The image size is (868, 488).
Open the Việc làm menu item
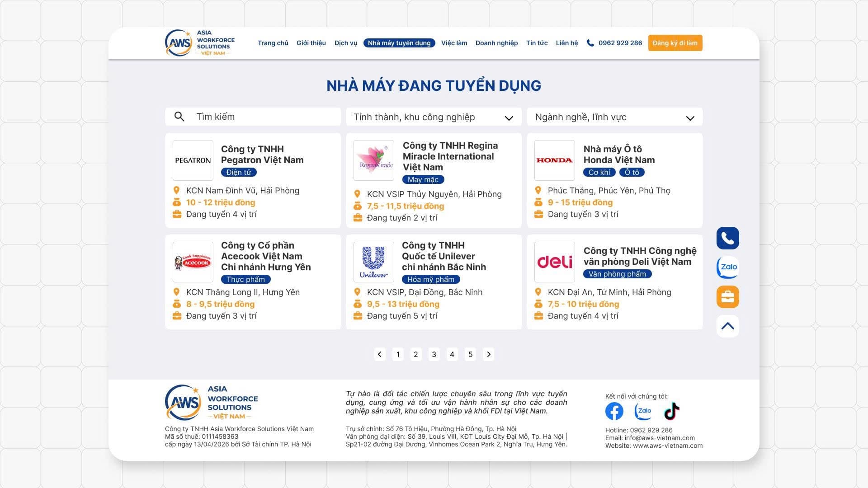click(x=454, y=43)
